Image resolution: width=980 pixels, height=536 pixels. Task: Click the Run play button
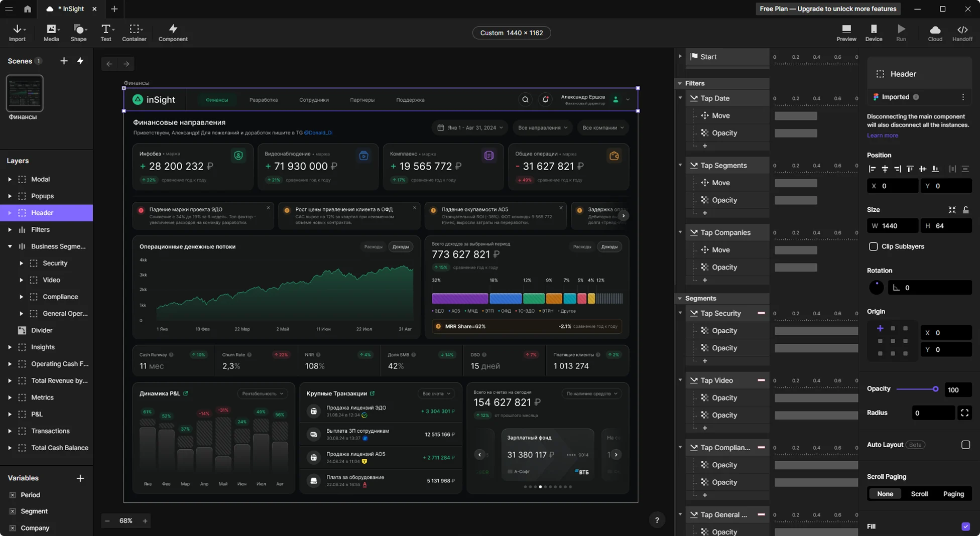pos(901,33)
